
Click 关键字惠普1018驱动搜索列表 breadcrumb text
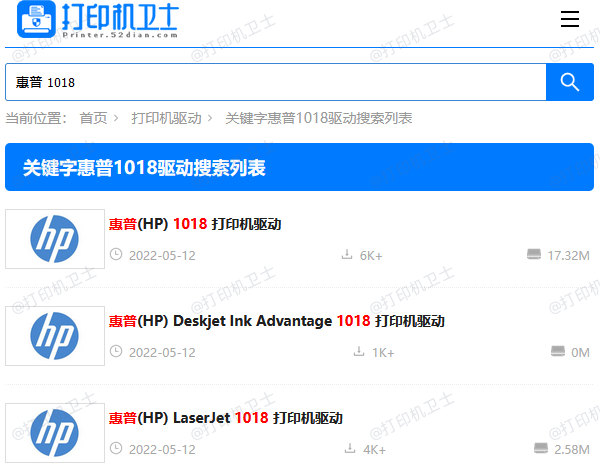click(318, 118)
